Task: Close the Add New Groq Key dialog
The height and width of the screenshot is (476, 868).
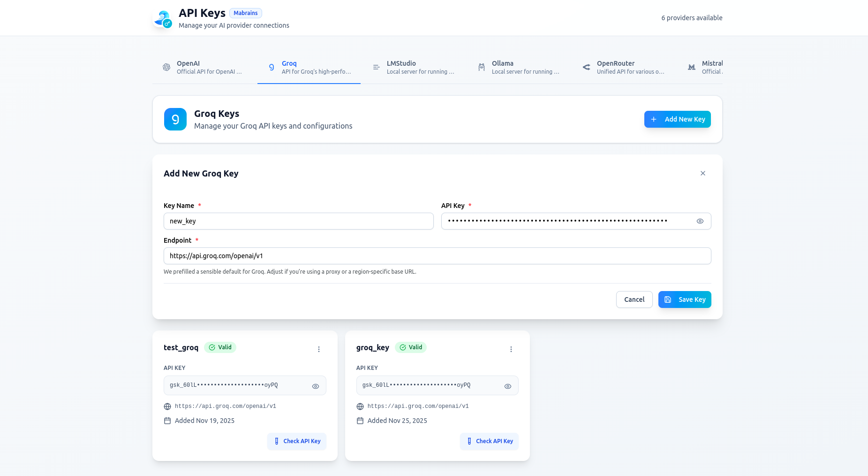Action: click(702, 173)
